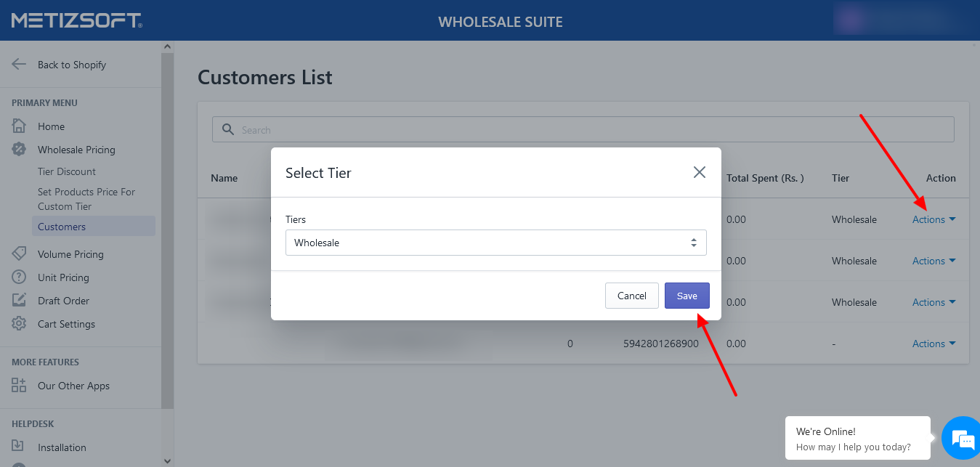Image resolution: width=980 pixels, height=467 pixels.
Task: Close the Select Tier dialog
Action: tap(699, 172)
